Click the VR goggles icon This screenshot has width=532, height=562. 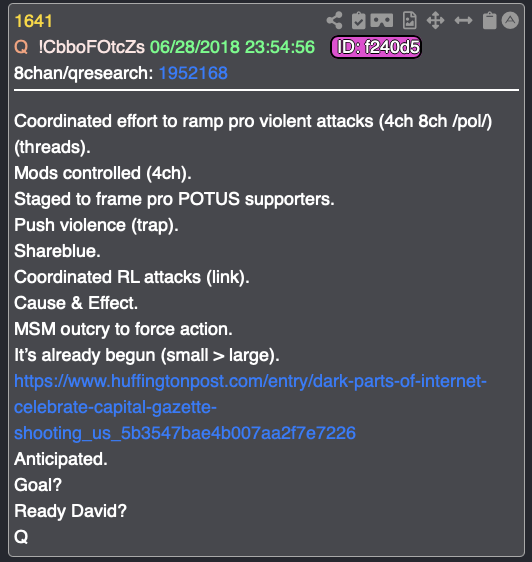(382, 20)
